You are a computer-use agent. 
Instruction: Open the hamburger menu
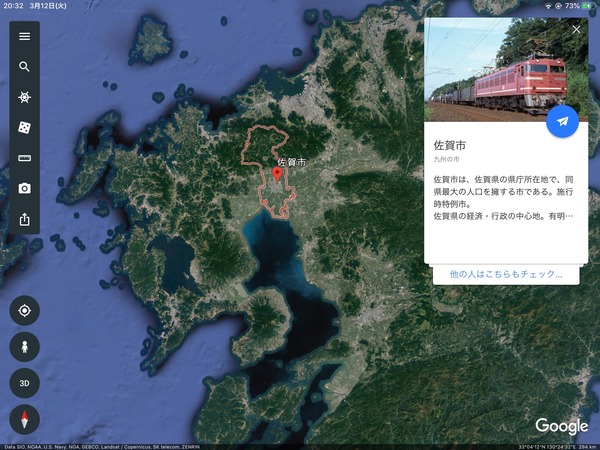point(24,36)
